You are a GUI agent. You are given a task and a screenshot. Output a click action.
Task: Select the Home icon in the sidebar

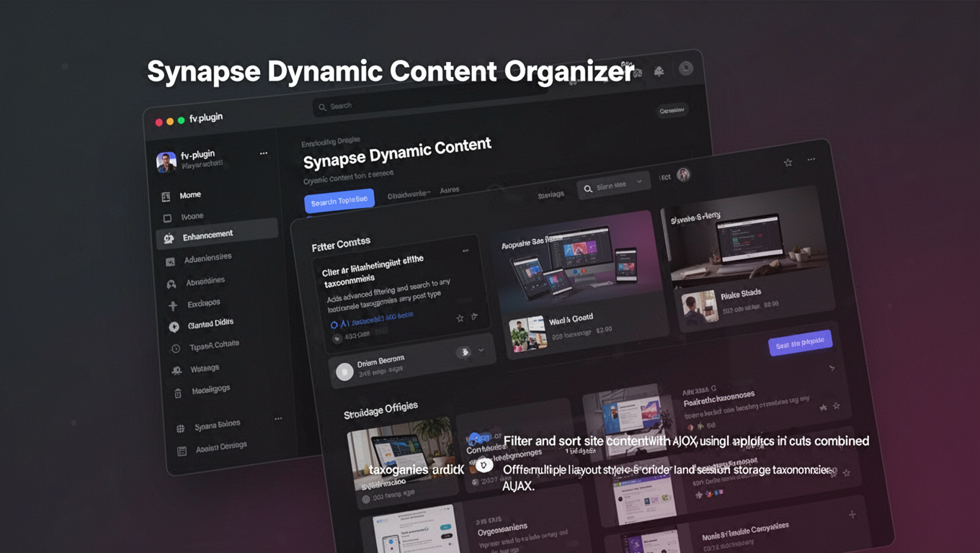click(x=165, y=194)
